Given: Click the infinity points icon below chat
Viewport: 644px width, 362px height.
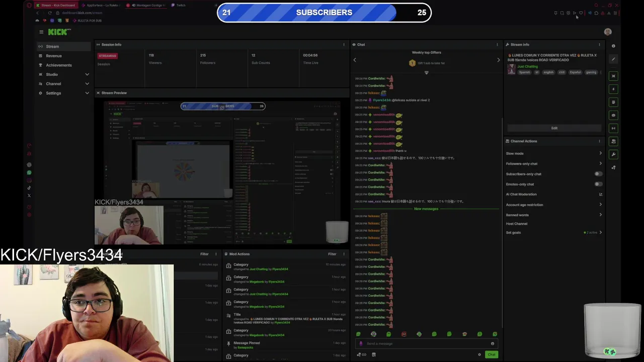Looking at the screenshot, I should pos(361,354).
